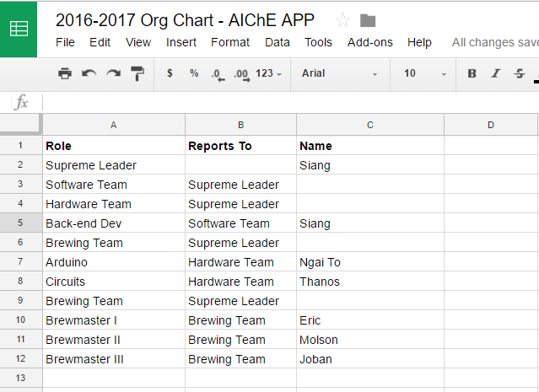Format as currency with dollar sign
539x392 pixels.
pos(170,73)
